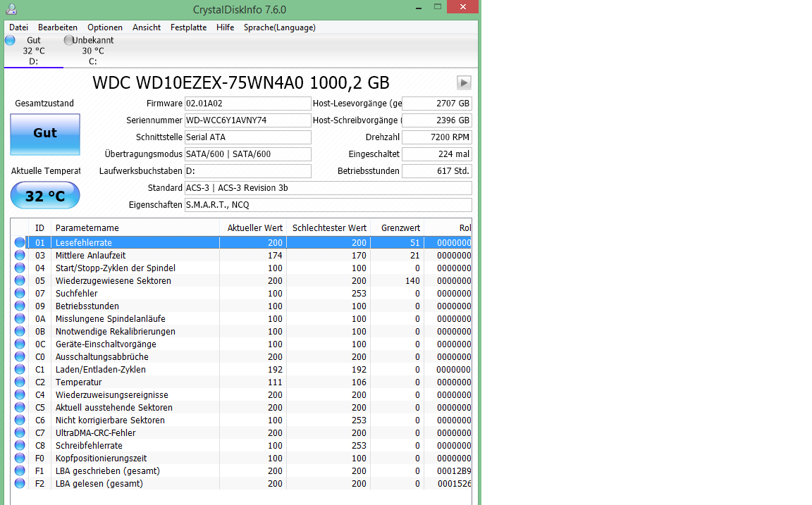
Task: Click the Standard field ACS-3
Action: coord(328,188)
